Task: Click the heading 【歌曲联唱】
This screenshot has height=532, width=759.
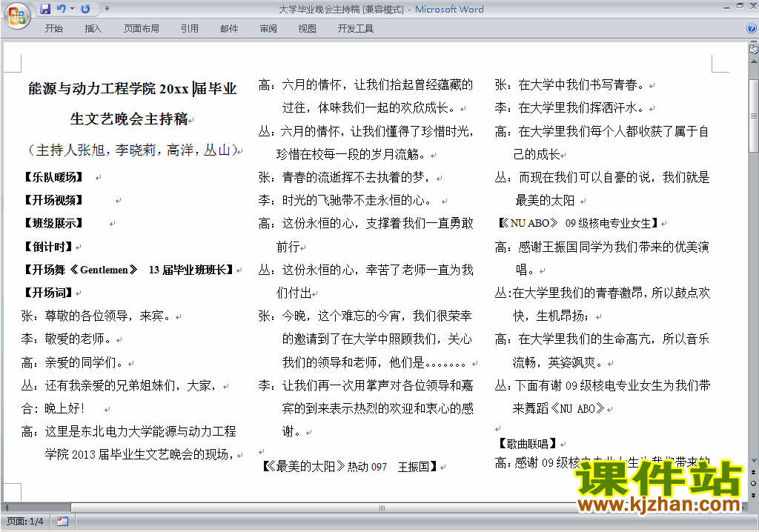Action: tap(528, 443)
